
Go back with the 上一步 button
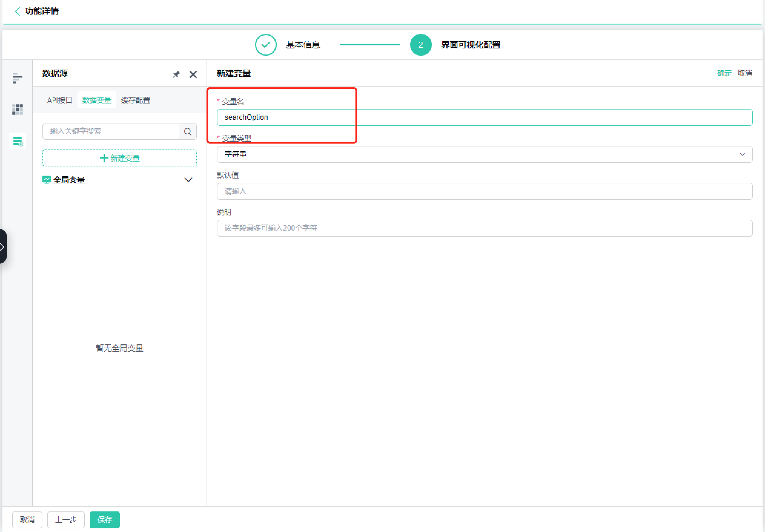pos(66,520)
